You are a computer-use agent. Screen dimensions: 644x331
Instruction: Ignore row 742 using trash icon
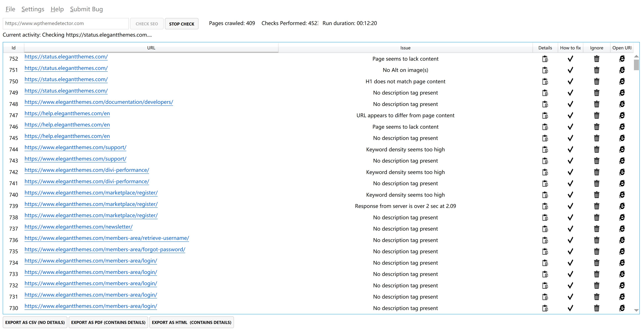point(596,172)
